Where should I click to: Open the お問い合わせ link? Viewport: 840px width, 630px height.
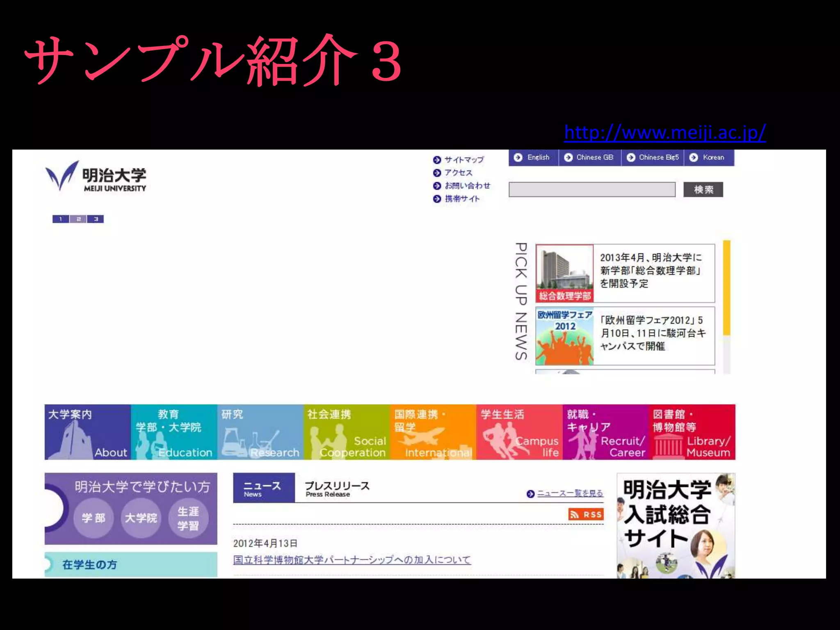point(468,186)
